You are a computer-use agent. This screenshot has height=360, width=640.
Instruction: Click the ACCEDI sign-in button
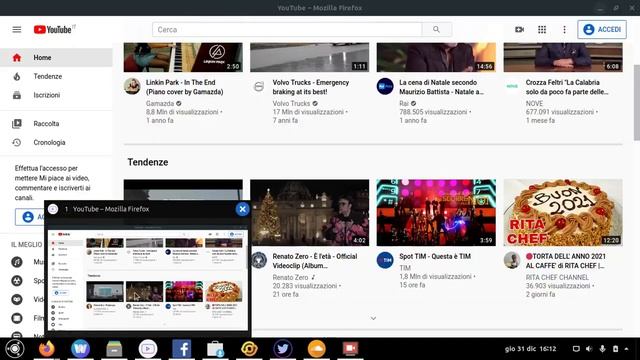(602, 29)
